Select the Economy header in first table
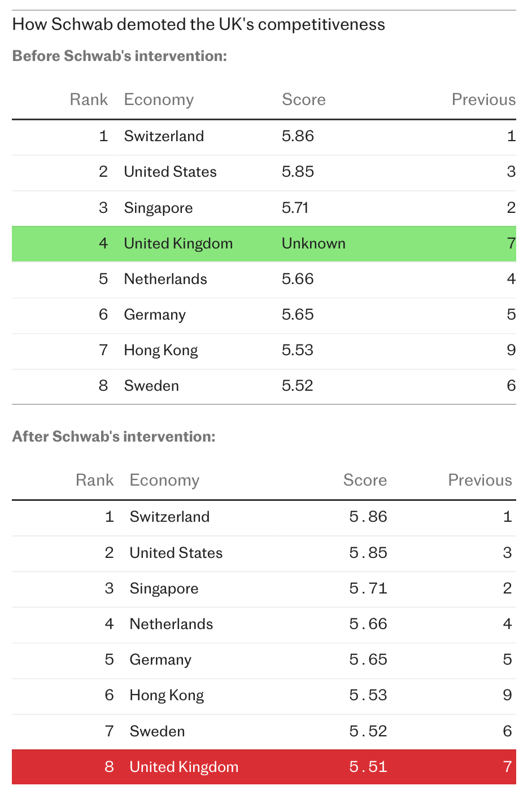Screen dimensions: 532x803 pos(159,100)
